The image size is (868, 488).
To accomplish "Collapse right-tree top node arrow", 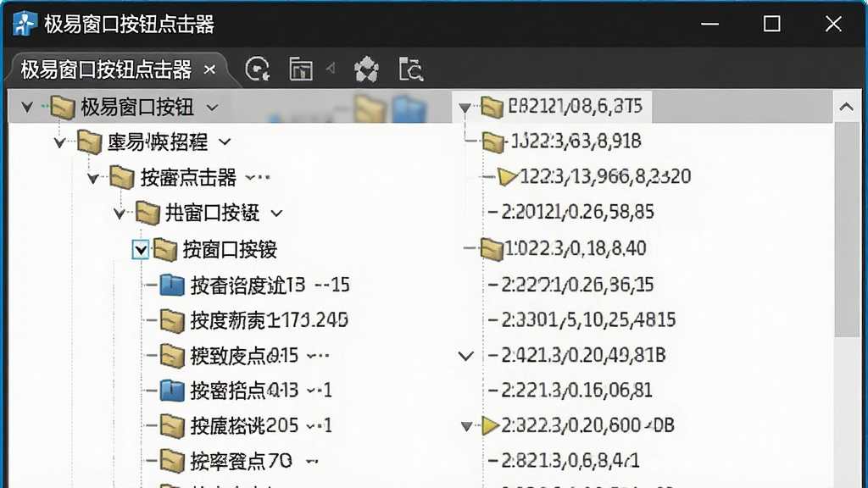I will pos(465,108).
